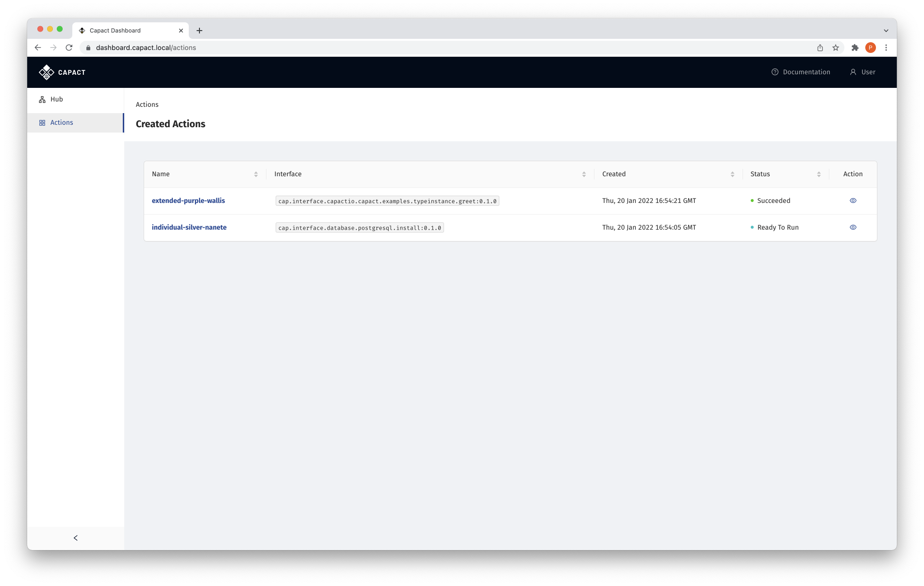Screen dimensions: 924x586
Task: Sort the table by Interface column
Action: point(584,174)
